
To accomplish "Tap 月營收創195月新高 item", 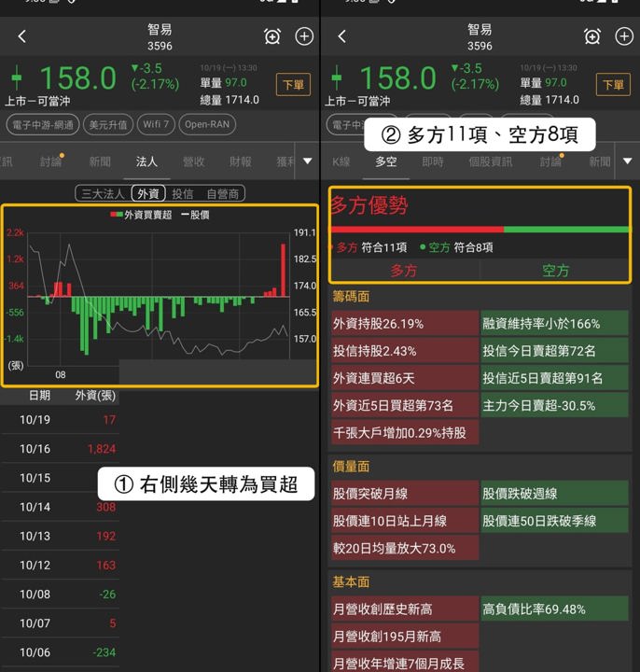I will (404, 636).
